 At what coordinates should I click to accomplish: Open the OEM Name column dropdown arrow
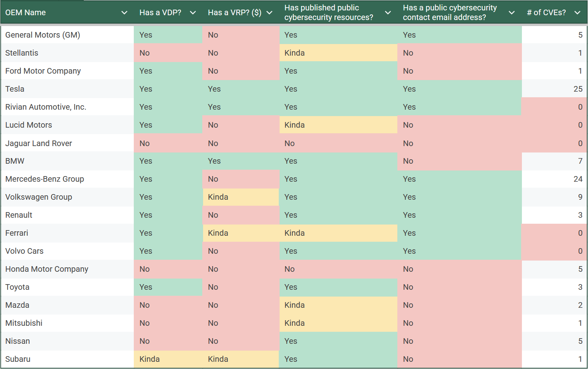[124, 13]
